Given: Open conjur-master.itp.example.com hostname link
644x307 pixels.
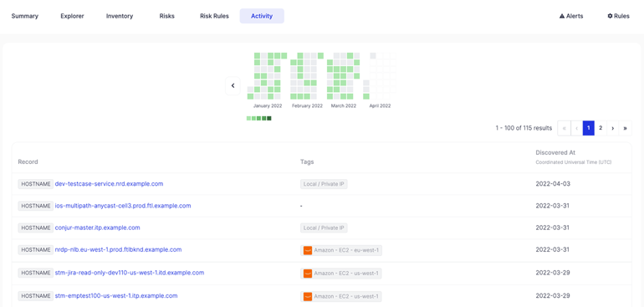Looking at the screenshot, I should click(x=97, y=228).
